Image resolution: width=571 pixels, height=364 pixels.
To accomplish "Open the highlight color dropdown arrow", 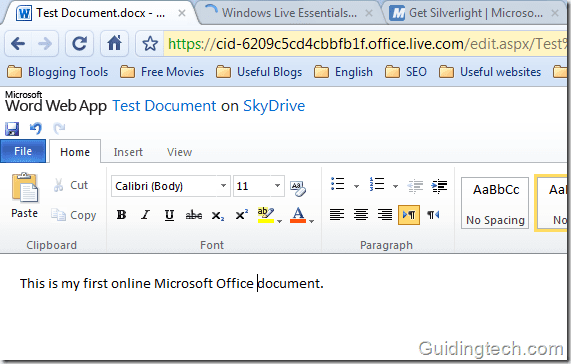I will [279, 221].
